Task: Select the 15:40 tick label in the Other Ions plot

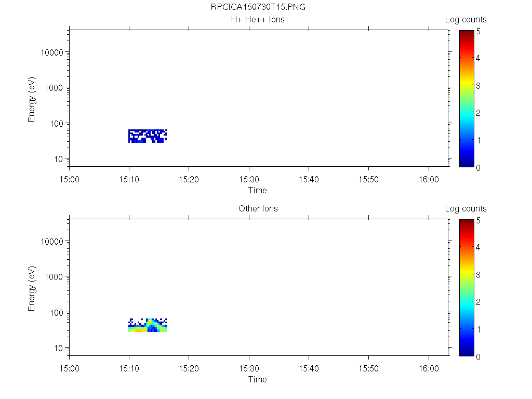Action: point(309,368)
